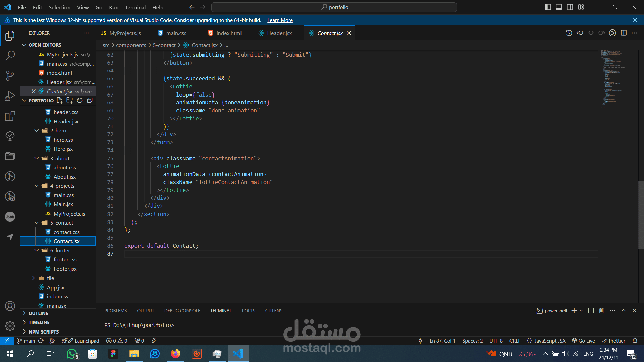644x362 pixels.
Task: Toggle the bottom panel layout icon
Action: 559,7
